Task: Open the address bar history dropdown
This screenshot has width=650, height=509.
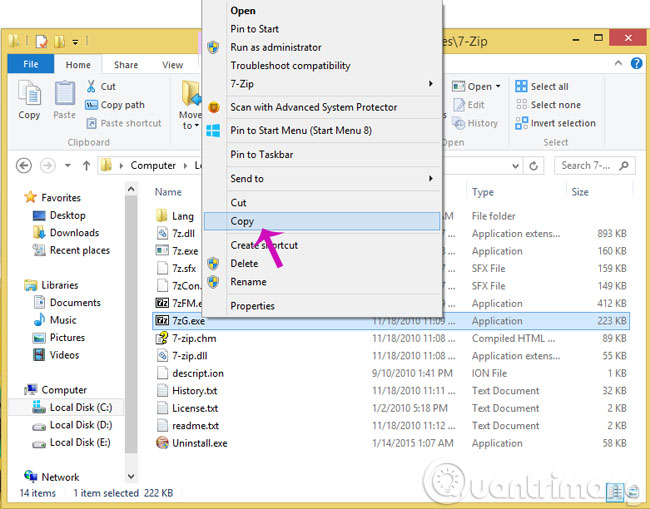Action: click(x=515, y=166)
